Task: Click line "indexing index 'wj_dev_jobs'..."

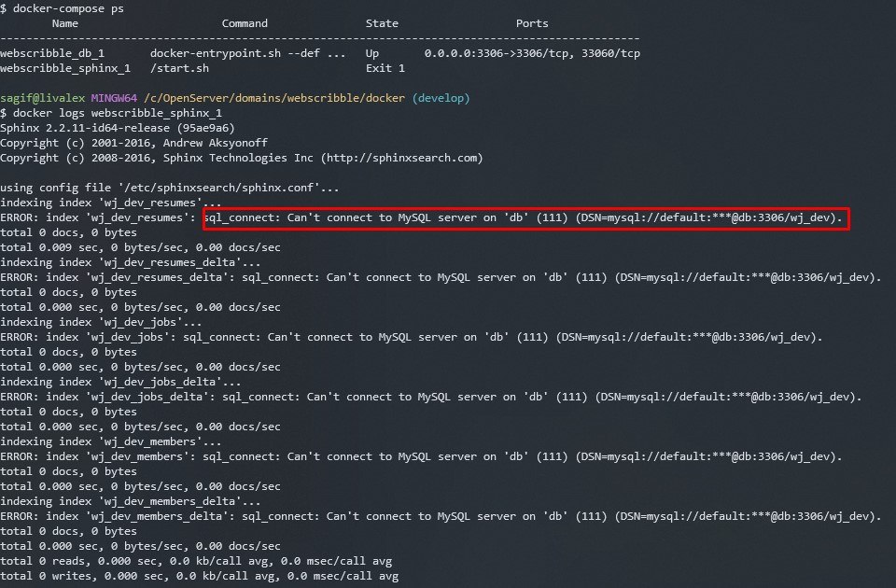Action: click(x=101, y=322)
